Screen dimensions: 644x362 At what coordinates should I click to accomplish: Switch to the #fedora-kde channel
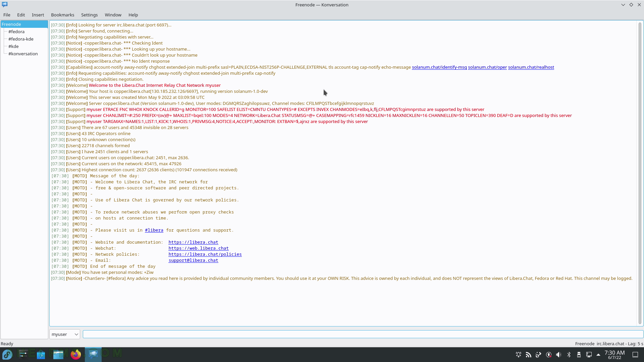pyautogui.click(x=21, y=39)
